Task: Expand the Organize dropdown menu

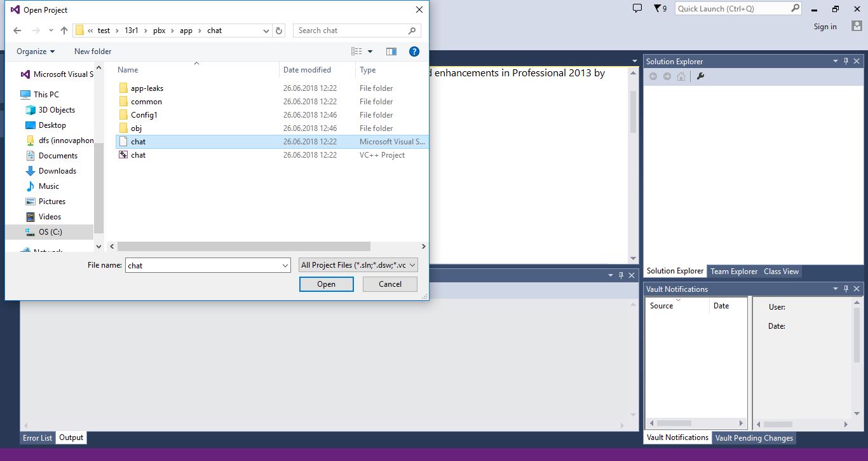Action: [36, 52]
